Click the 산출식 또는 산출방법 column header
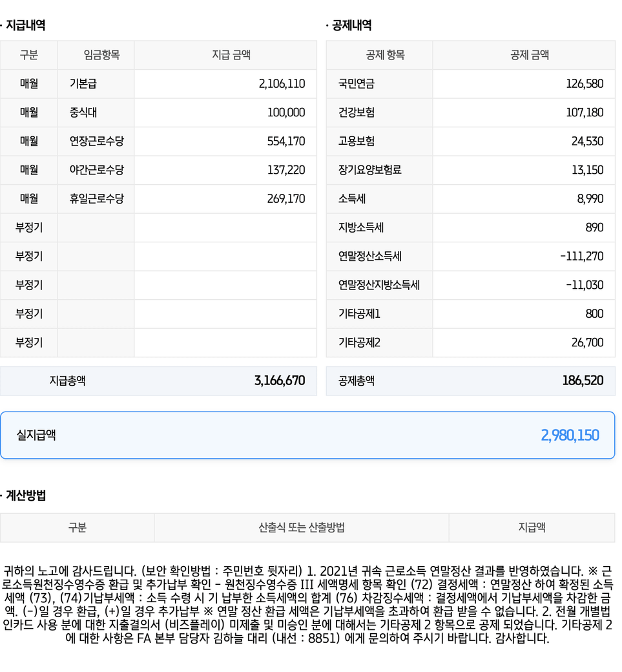Viewport: 622px width, 672px height. point(301,528)
